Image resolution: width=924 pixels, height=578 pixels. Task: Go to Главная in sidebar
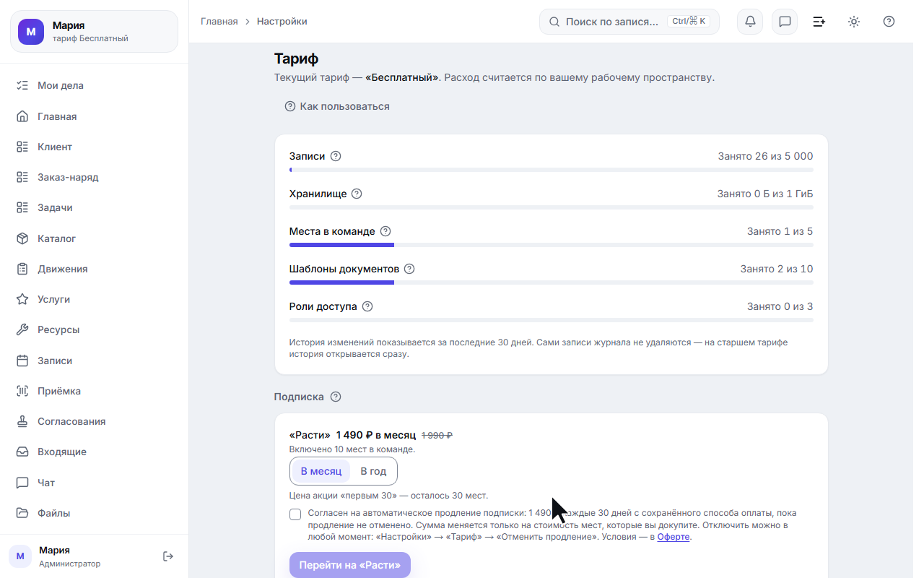[94, 116]
